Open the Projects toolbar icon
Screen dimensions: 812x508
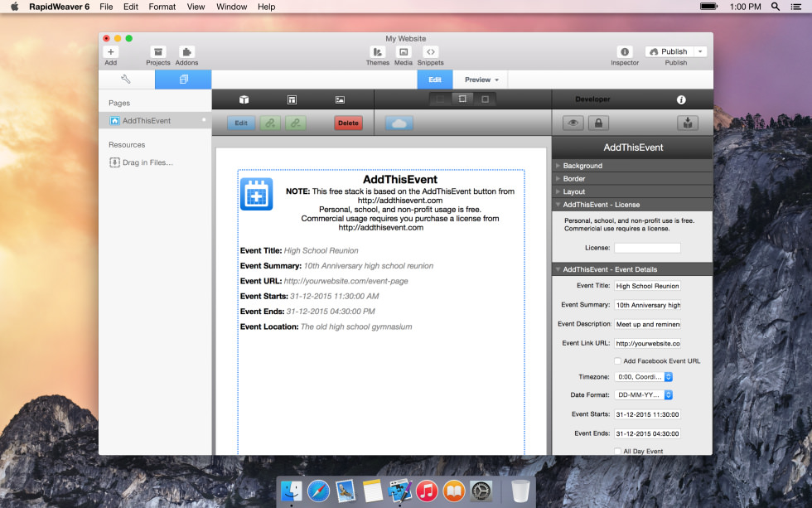point(158,51)
